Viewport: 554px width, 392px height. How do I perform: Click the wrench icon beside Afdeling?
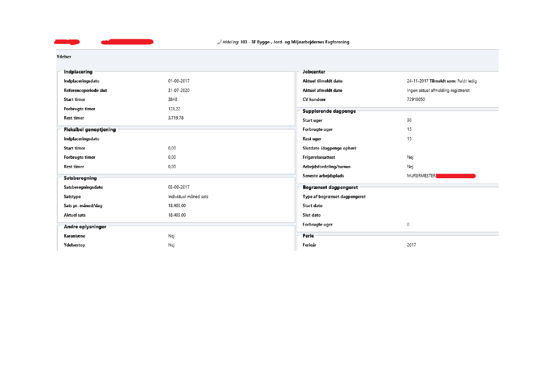click(x=219, y=42)
